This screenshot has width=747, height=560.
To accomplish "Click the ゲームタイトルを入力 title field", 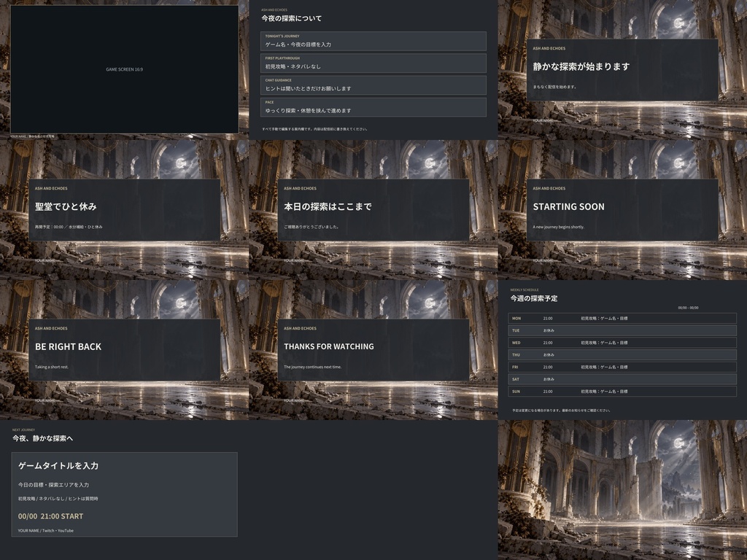I will (58, 466).
